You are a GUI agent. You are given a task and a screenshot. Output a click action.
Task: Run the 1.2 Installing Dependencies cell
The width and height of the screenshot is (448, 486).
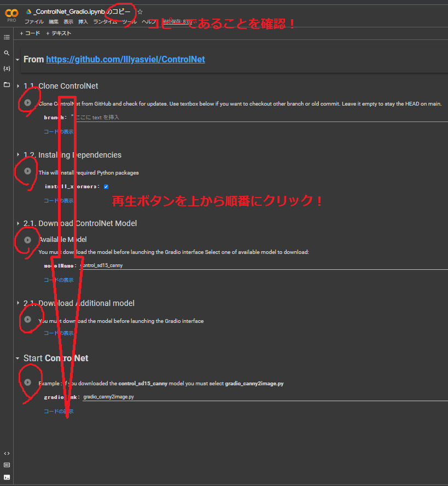tap(27, 171)
